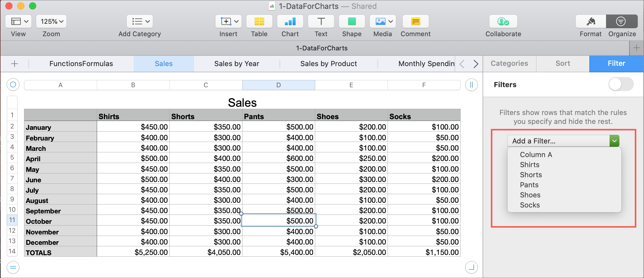This screenshot has width=644, height=278.
Task: Select the October Pants cell showing $500.00
Action: pyautogui.click(x=279, y=221)
